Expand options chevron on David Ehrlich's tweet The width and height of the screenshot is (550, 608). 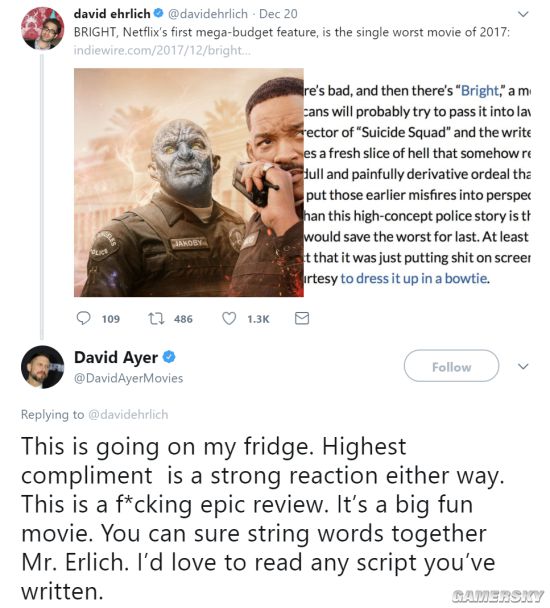point(523,14)
